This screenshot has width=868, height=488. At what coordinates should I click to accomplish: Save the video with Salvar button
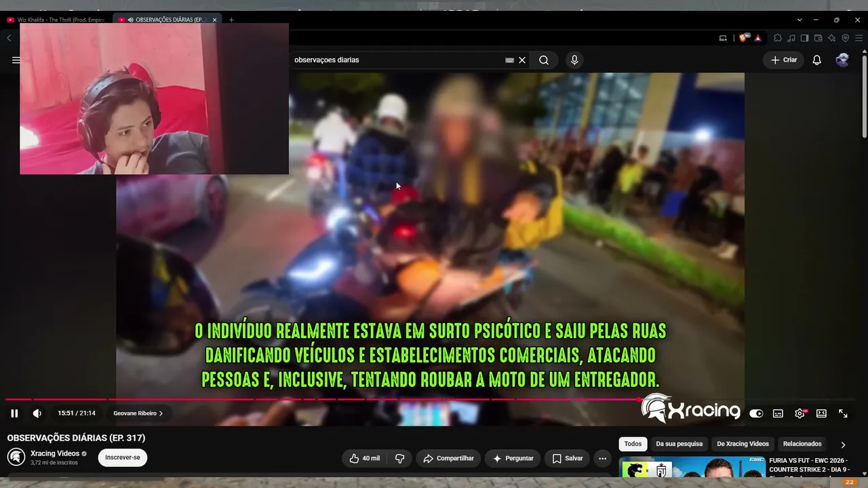(x=568, y=458)
